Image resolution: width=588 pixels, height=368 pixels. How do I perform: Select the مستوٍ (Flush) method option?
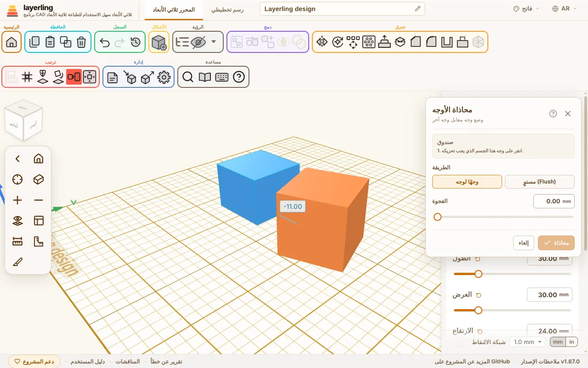(540, 182)
